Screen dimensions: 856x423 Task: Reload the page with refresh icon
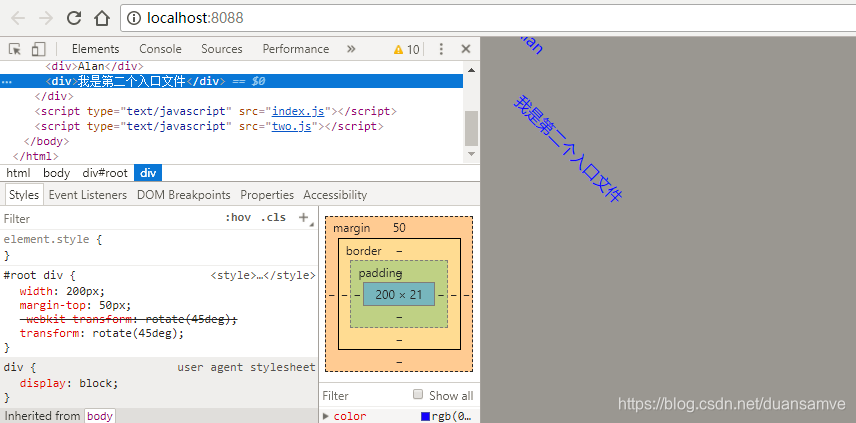click(x=74, y=18)
